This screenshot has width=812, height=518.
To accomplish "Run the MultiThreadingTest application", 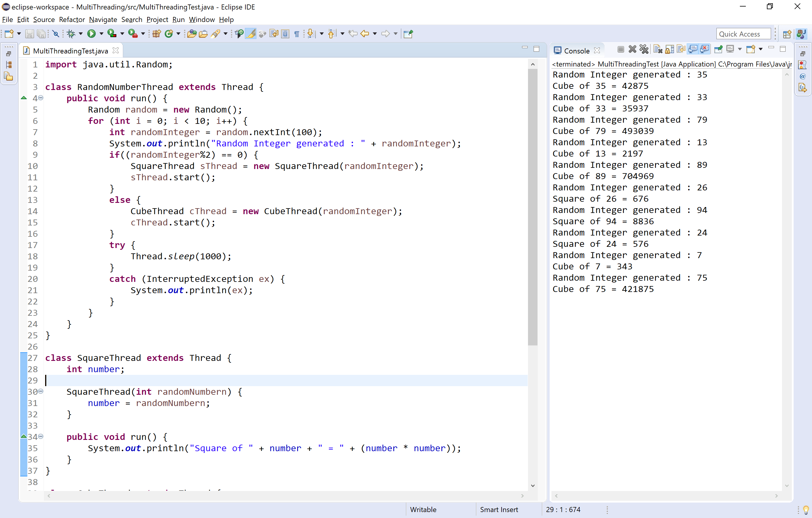I will (92, 33).
